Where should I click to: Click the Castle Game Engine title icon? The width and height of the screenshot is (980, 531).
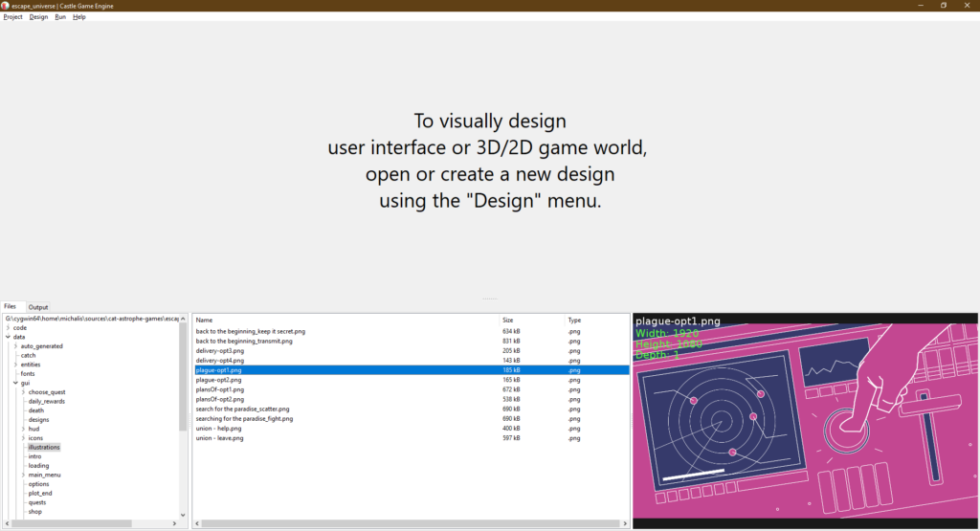tap(5, 6)
